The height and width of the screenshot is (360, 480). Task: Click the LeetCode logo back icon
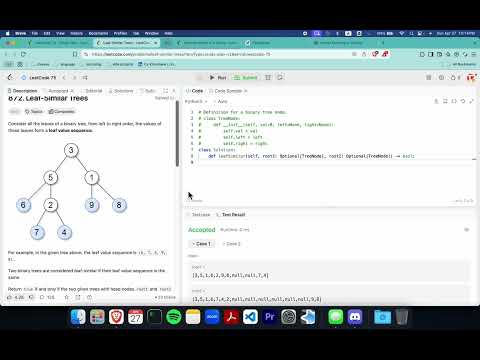coord(10,78)
